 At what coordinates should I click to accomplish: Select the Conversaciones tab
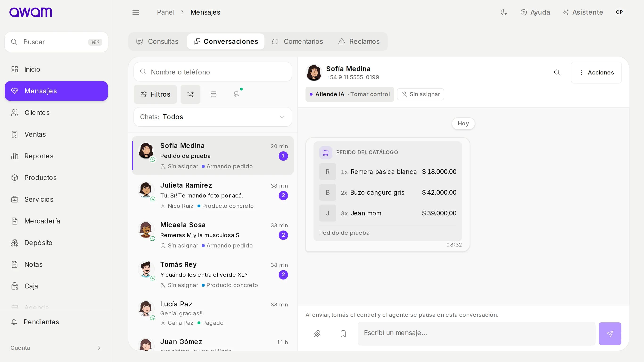[226, 41]
